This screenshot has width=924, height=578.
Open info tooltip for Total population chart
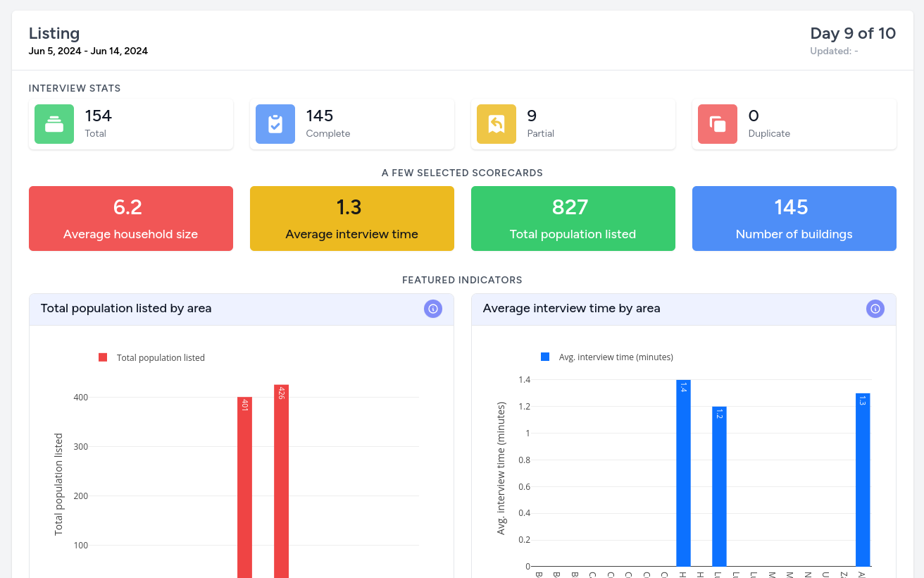pyautogui.click(x=432, y=309)
